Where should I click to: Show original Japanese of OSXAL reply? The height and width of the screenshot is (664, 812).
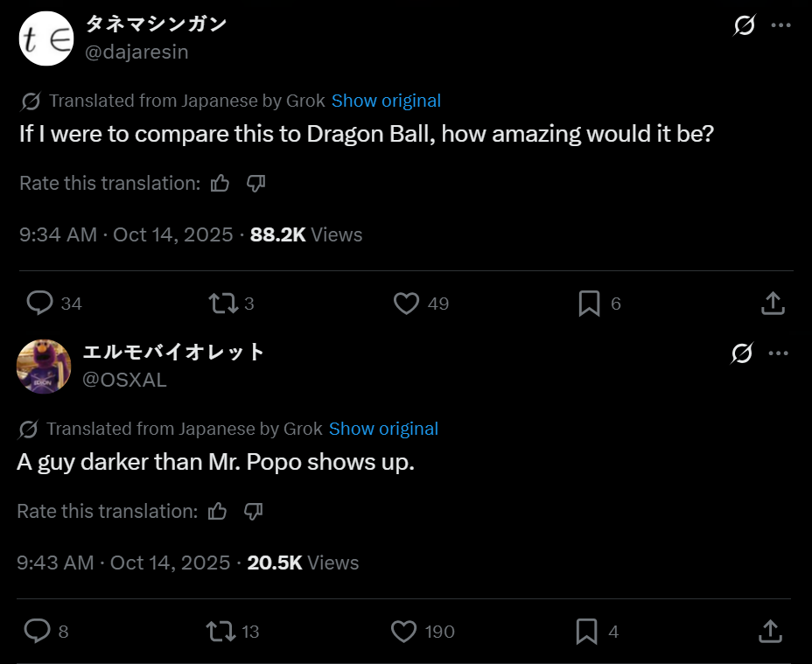pos(383,429)
